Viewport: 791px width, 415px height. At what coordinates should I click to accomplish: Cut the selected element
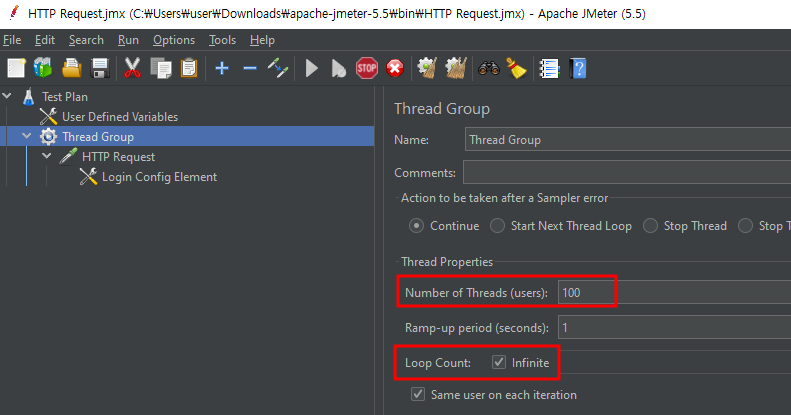point(132,68)
